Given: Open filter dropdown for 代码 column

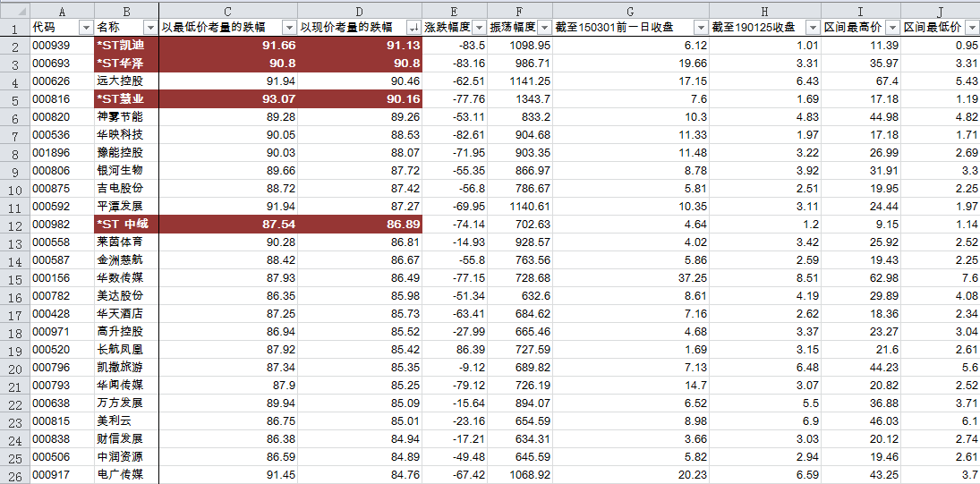Looking at the screenshot, I should [x=86, y=28].
